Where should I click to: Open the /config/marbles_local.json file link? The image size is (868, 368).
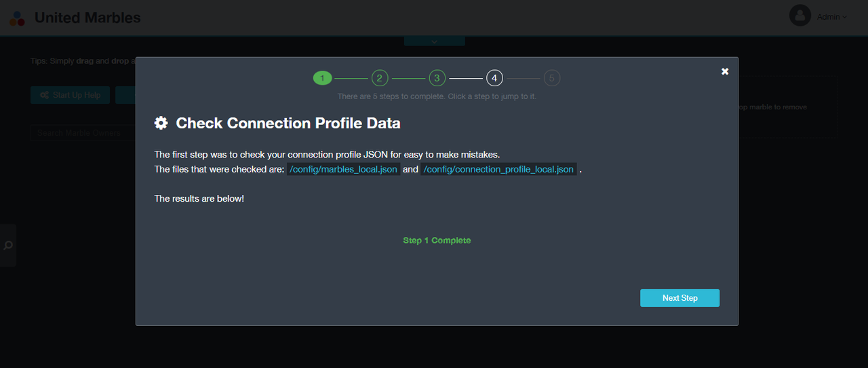tap(343, 169)
